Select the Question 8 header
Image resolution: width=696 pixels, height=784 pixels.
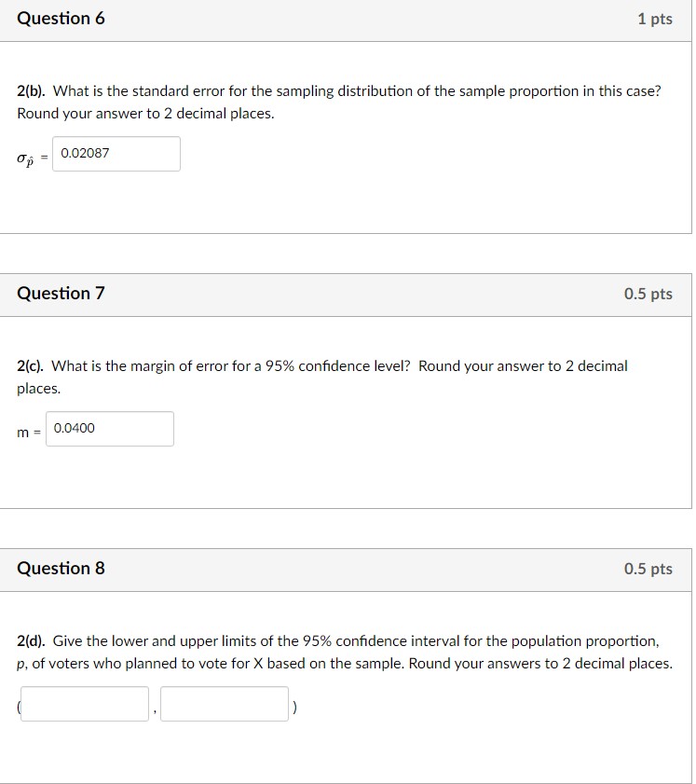61,568
